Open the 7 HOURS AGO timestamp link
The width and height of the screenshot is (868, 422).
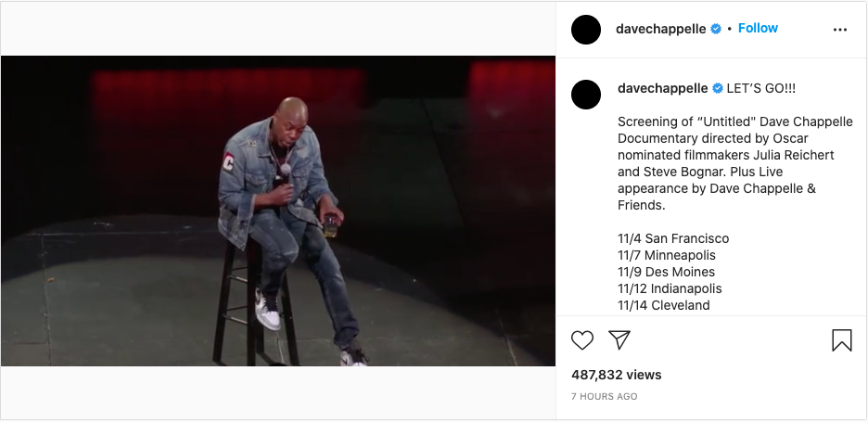(x=604, y=397)
